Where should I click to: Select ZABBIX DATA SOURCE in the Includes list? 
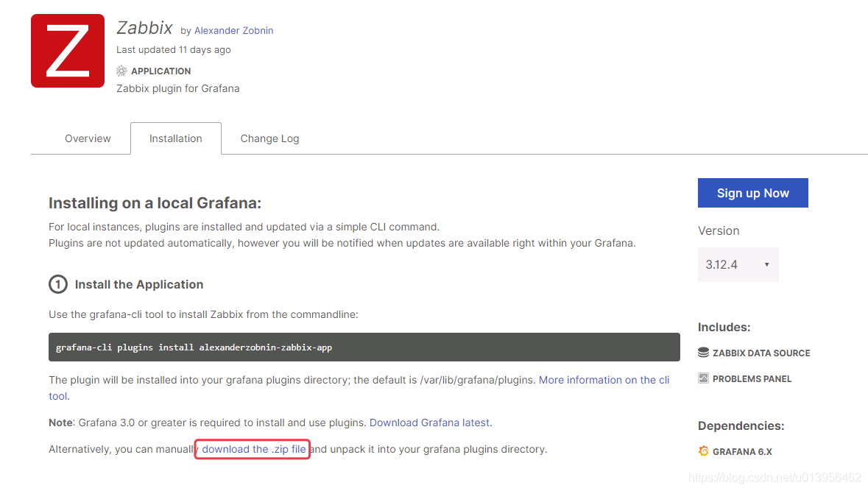[x=761, y=353]
